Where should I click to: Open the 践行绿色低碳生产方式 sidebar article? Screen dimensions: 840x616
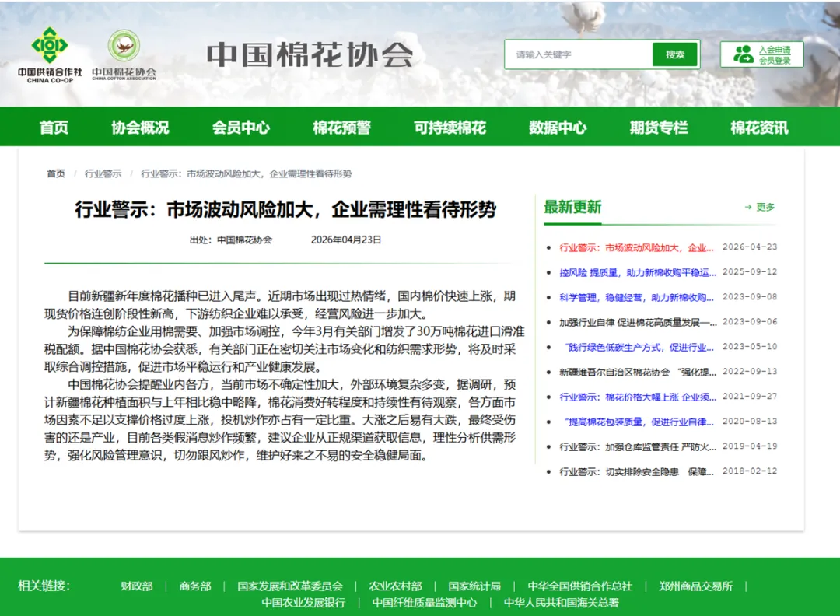pos(639,347)
